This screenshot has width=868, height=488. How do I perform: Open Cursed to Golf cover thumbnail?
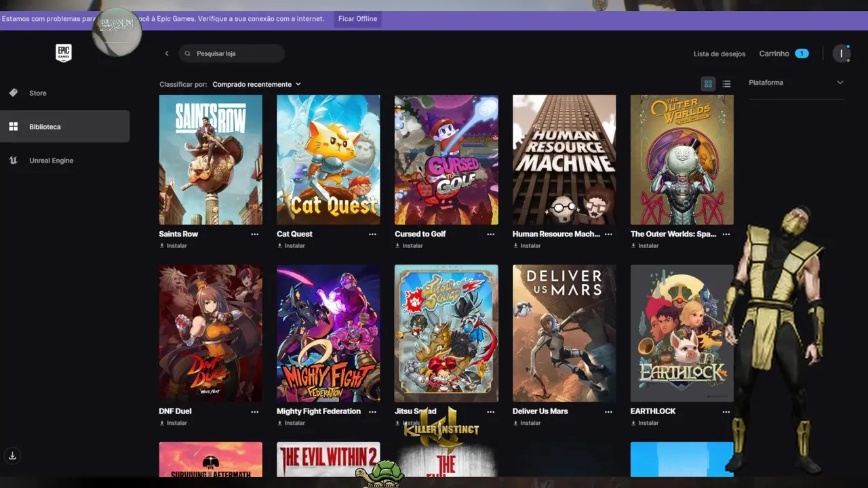pos(446,159)
